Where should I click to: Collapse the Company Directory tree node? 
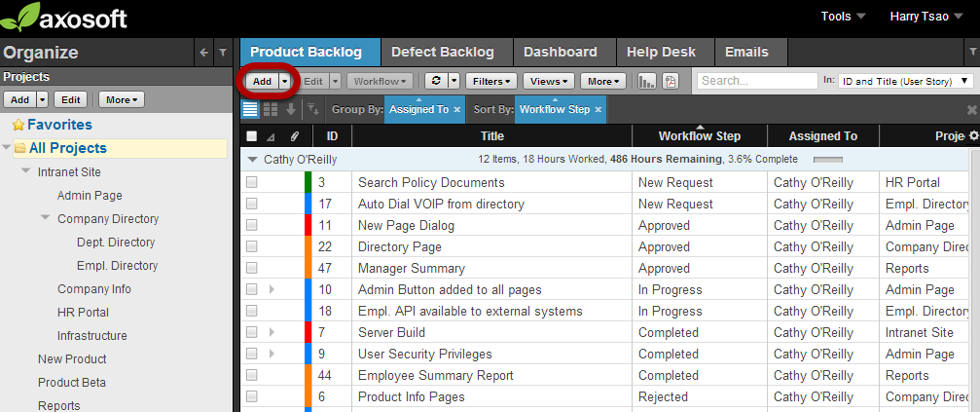click(45, 218)
